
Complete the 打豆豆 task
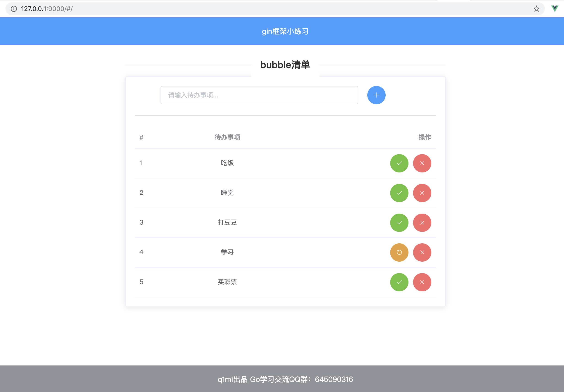[399, 223]
